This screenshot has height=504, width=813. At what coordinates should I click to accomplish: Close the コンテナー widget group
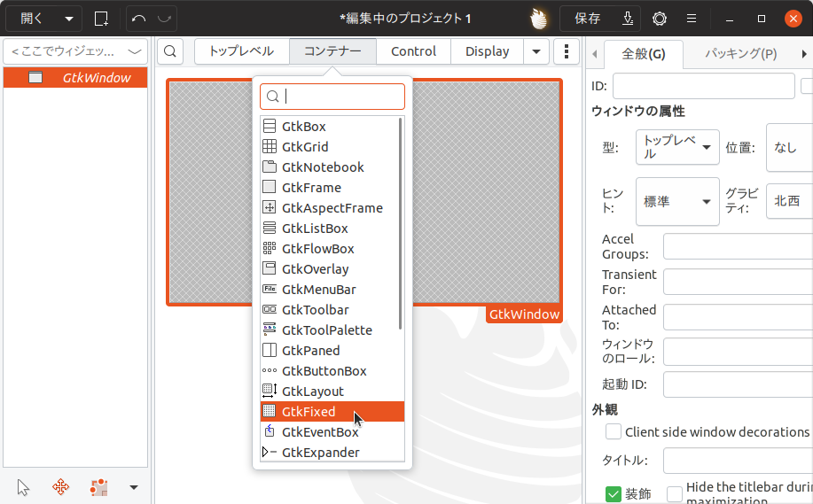(332, 51)
